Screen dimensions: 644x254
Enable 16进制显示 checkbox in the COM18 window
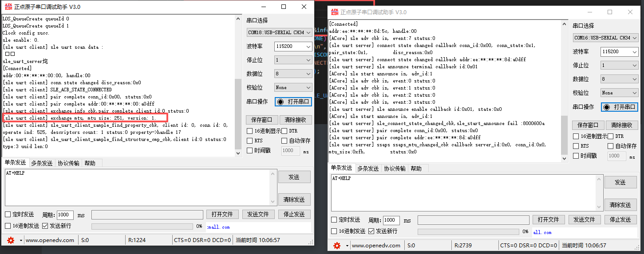[x=250, y=131]
